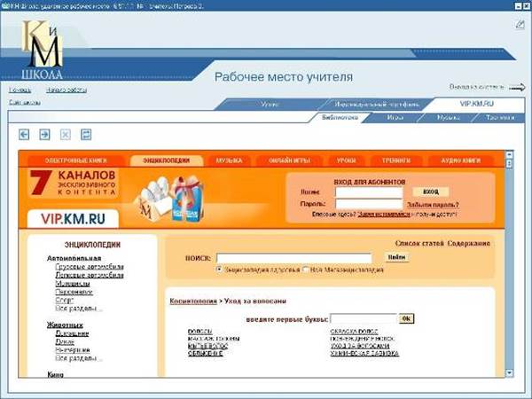Open the Музыка section in orange menu
This screenshot has width=532, height=399.
point(229,160)
